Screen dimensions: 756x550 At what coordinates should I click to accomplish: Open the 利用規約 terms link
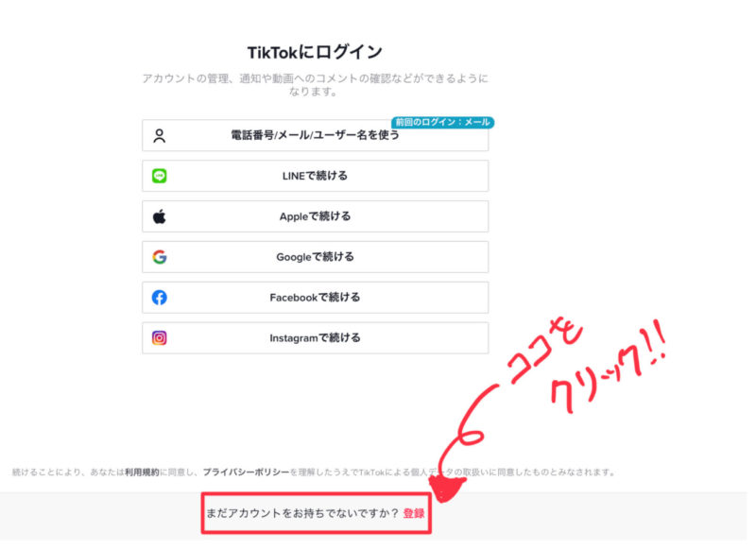point(141,471)
